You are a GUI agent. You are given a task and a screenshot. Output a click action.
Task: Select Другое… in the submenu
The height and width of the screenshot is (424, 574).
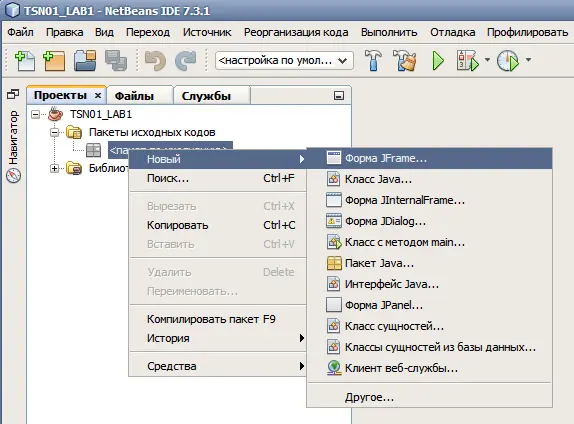click(429, 397)
